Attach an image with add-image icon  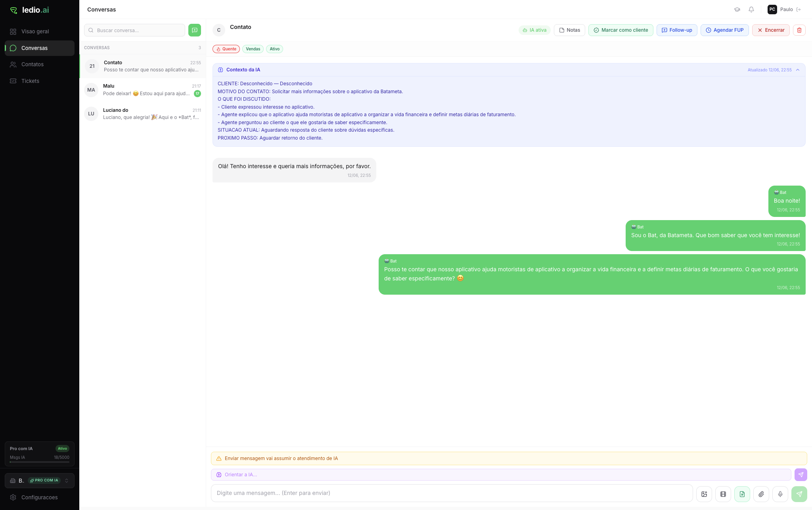pyautogui.click(x=704, y=494)
